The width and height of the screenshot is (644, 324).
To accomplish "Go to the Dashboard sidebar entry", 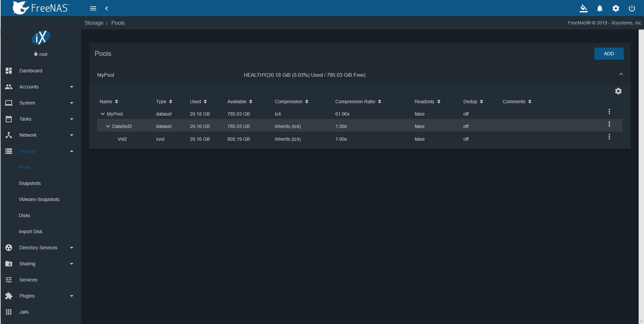I will pyautogui.click(x=31, y=71).
